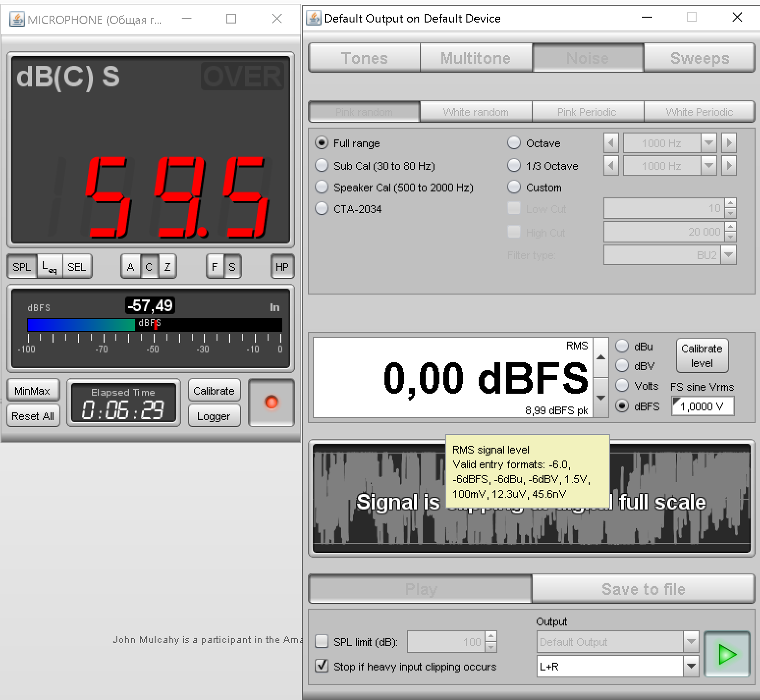The width and height of the screenshot is (760, 700).
Task: Uncheck Stop if heavy input clipping occurs
Action: coord(322,666)
